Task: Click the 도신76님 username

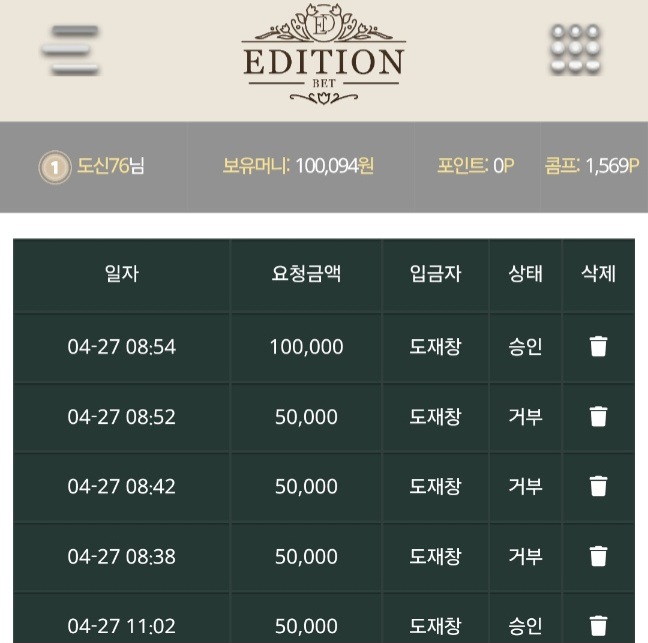Action: click(111, 166)
